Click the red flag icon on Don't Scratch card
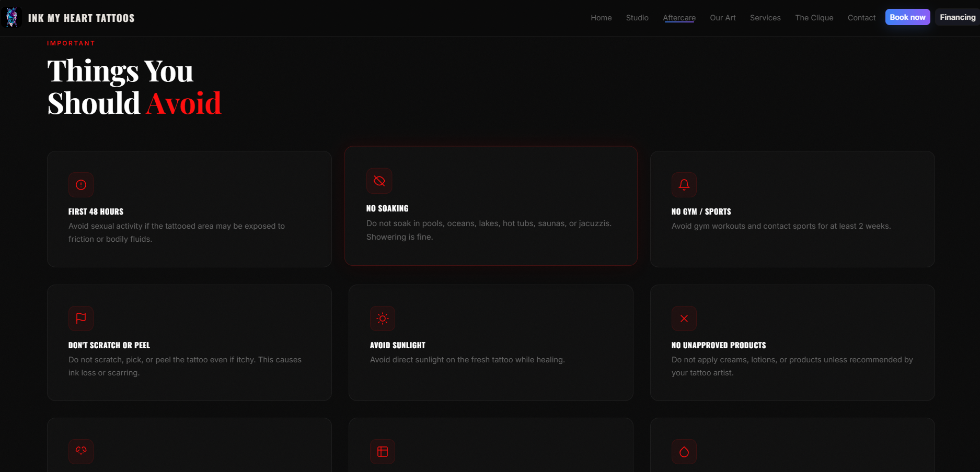The width and height of the screenshot is (980, 472). tap(81, 318)
